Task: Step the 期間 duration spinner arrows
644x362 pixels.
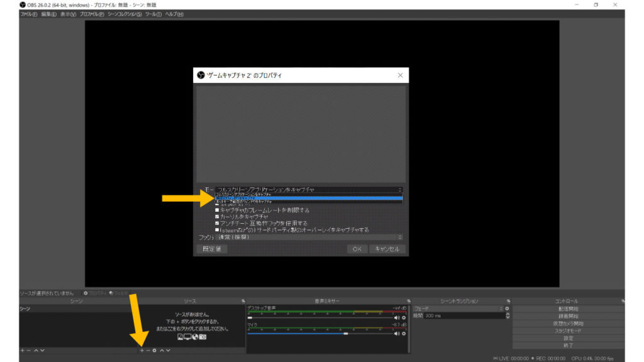Action: pos(508,315)
